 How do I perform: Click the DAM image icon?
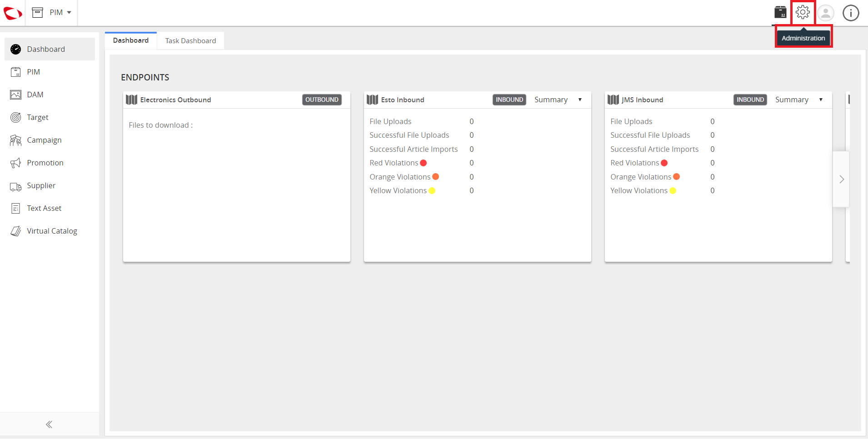point(15,95)
